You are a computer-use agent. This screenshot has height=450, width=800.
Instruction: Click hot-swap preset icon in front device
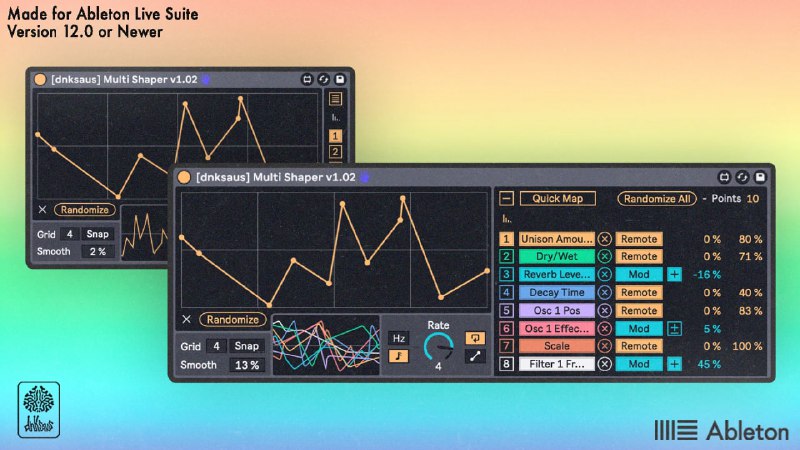[x=724, y=177]
